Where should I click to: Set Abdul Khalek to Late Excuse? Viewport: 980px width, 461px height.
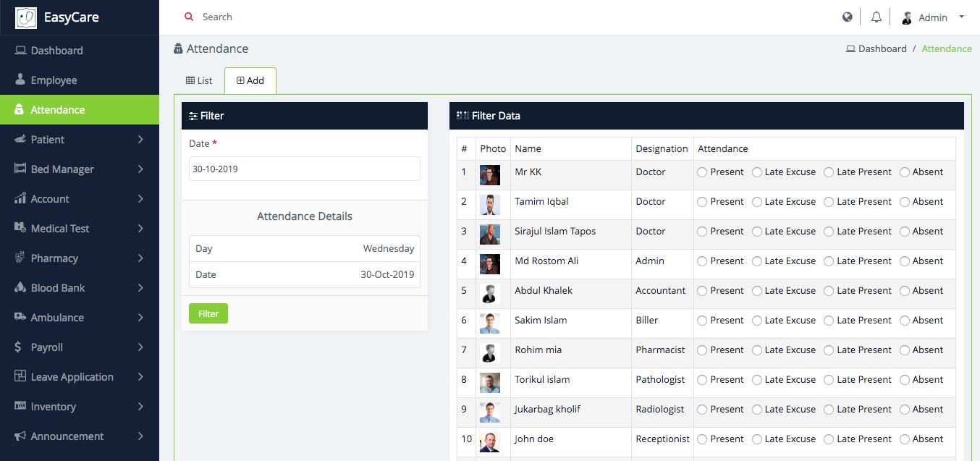[757, 291]
